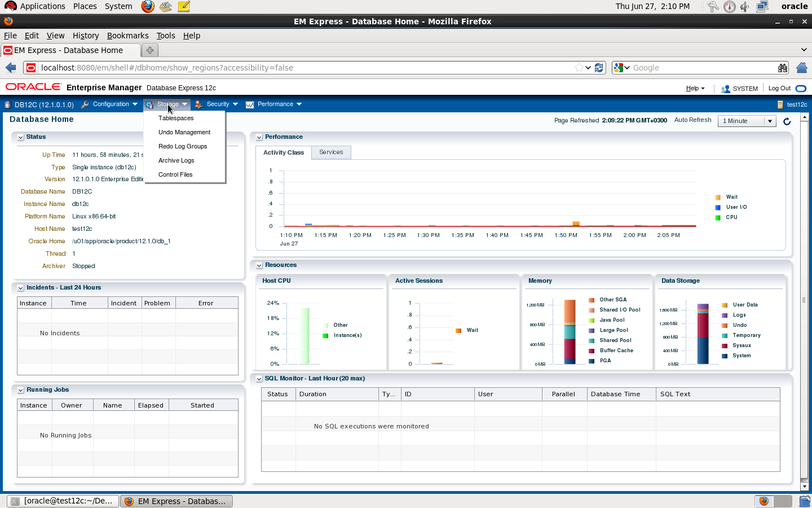Collapse the SQL Monitor section
812x508 pixels.
(x=259, y=379)
